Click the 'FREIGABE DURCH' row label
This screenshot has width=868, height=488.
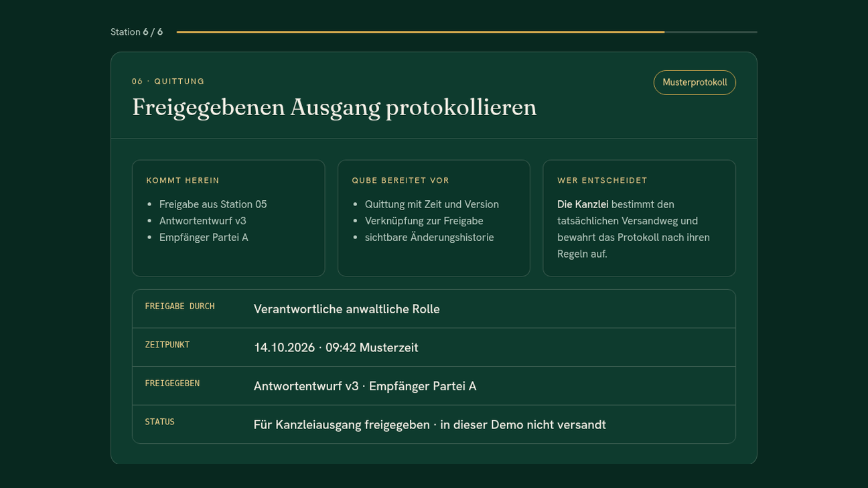(179, 306)
